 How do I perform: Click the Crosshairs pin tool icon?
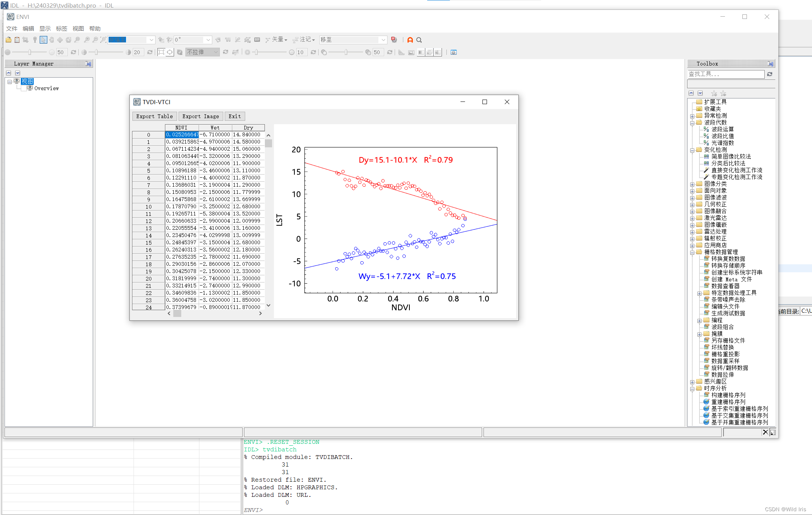point(35,40)
